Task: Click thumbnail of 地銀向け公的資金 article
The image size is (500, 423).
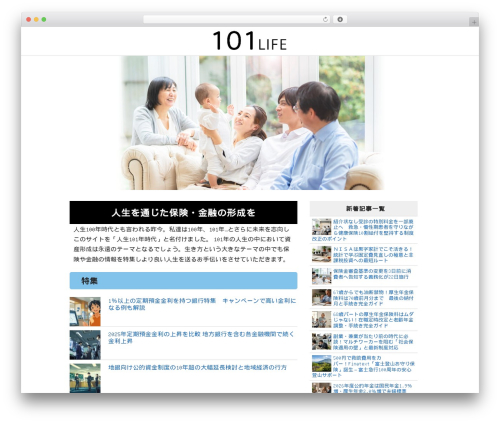Action: pyautogui.click(x=85, y=378)
